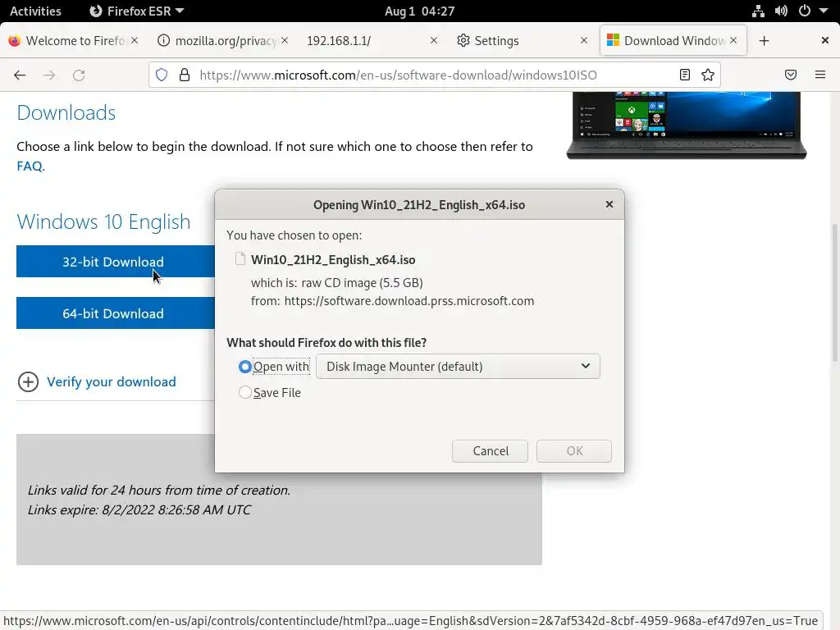The height and width of the screenshot is (630, 840).
Task: Click the Cancel button
Action: click(491, 451)
